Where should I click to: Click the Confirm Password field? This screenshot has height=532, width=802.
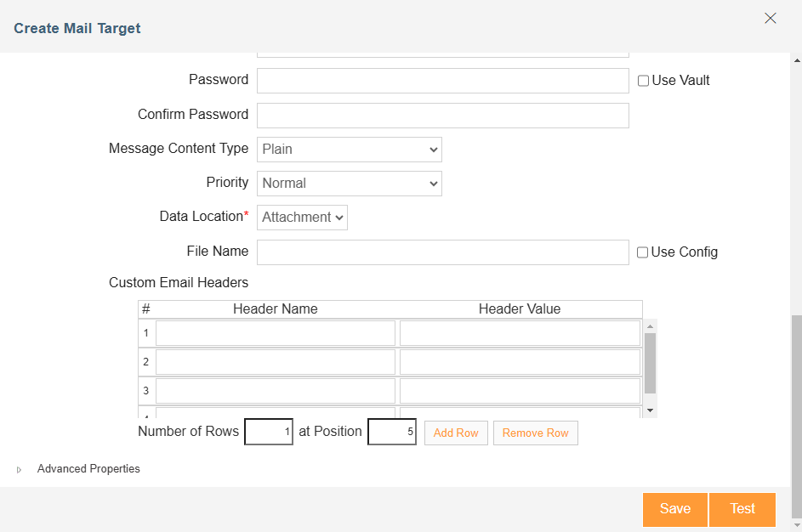pos(443,116)
